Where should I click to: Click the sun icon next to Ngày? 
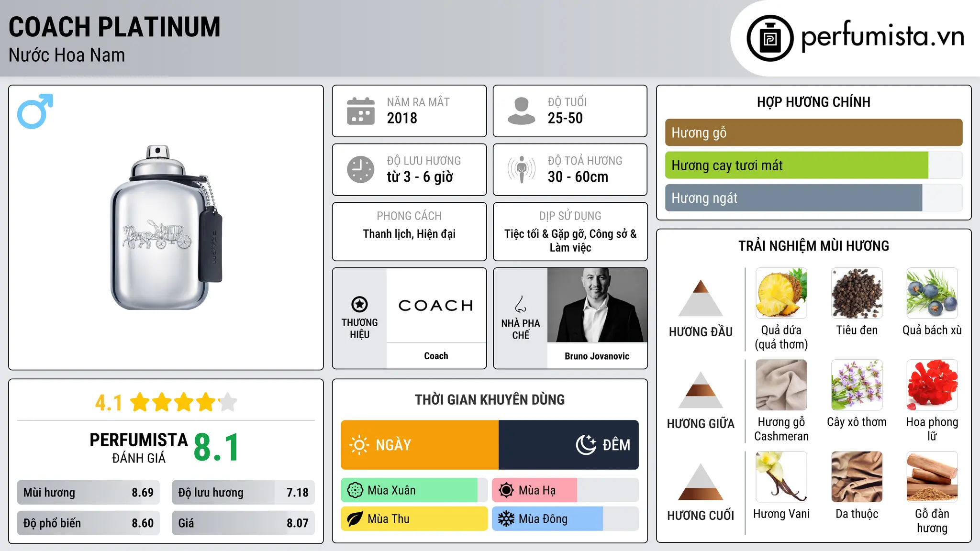[x=359, y=445]
